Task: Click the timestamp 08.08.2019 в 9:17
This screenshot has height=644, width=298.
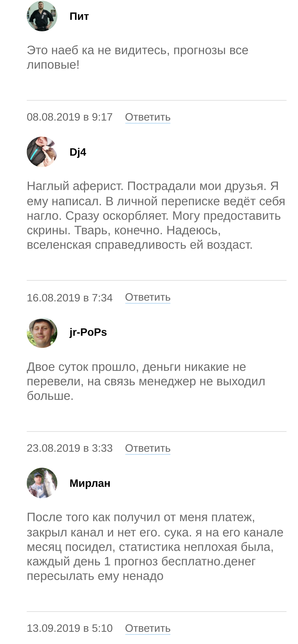Action: [70, 117]
